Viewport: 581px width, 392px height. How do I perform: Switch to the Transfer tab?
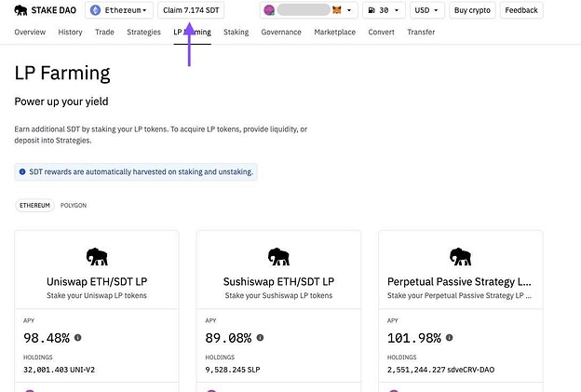click(421, 33)
